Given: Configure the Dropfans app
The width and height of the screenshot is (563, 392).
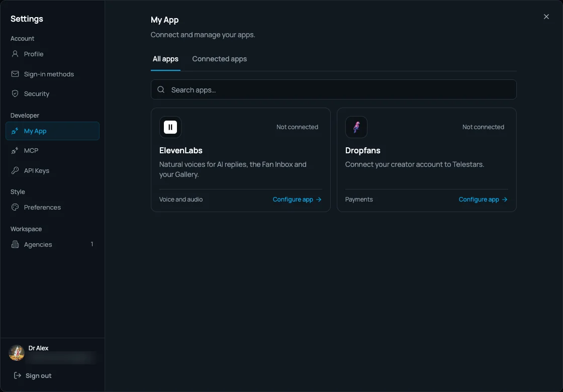Looking at the screenshot, I should (x=483, y=199).
